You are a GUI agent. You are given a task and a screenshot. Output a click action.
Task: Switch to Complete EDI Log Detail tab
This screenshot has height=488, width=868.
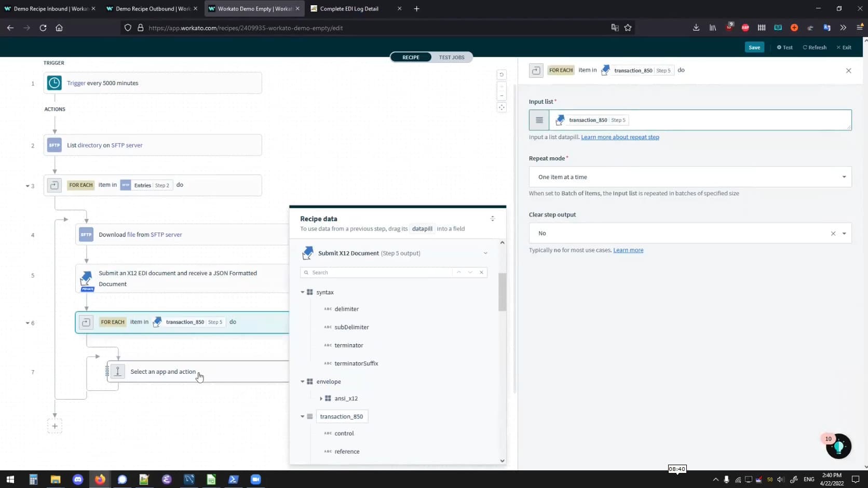(x=356, y=9)
